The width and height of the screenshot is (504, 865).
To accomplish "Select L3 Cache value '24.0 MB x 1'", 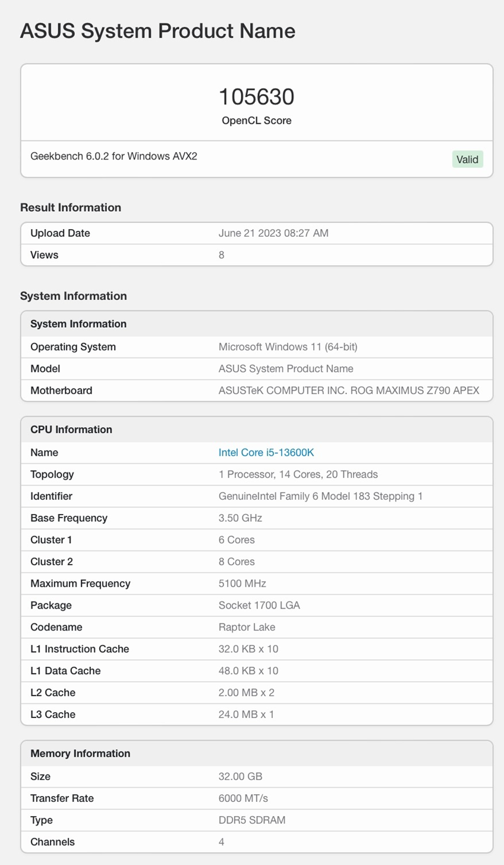I will coord(247,714).
